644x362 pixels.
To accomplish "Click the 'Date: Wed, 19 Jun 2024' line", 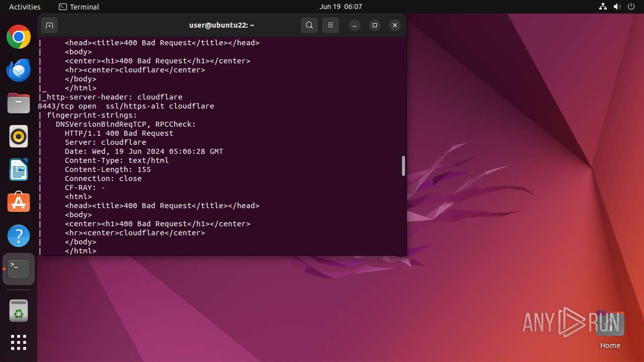I will point(144,151).
